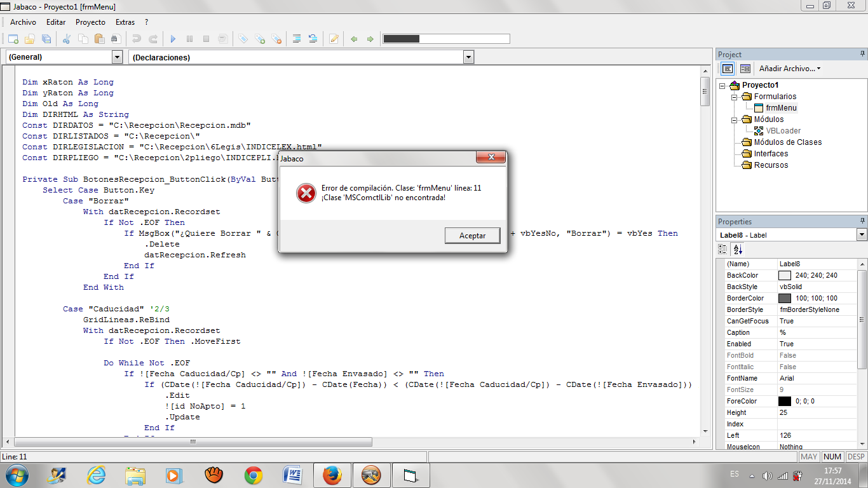
Task: Pin the Properties panel
Action: [862, 221]
